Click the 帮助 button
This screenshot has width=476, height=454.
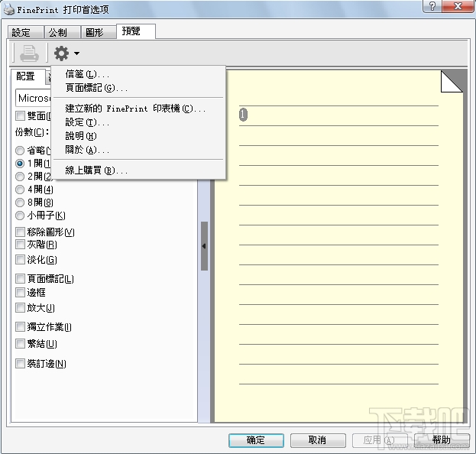tap(442, 440)
